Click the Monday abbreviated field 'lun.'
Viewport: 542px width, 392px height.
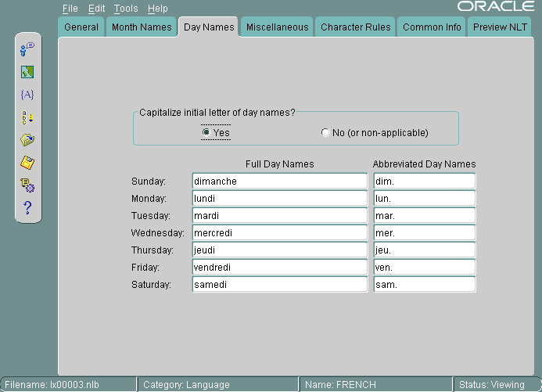(x=424, y=199)
